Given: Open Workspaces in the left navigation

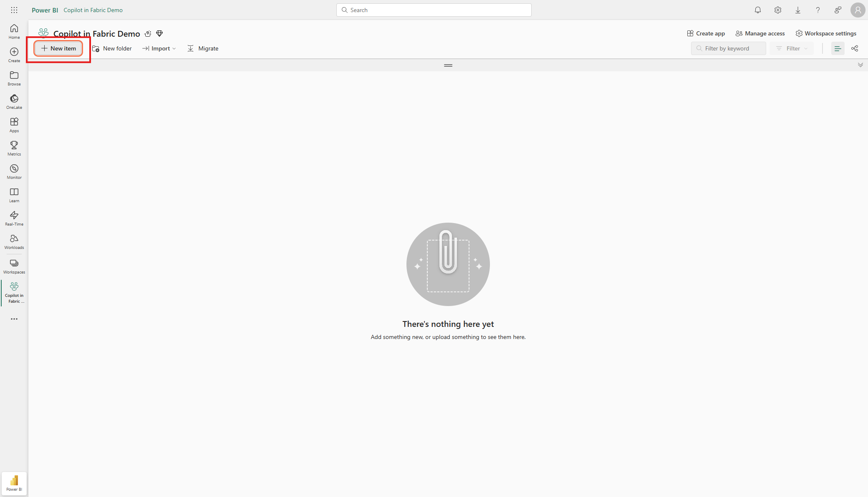Looking at the screenshot, I should coord(14,266).
